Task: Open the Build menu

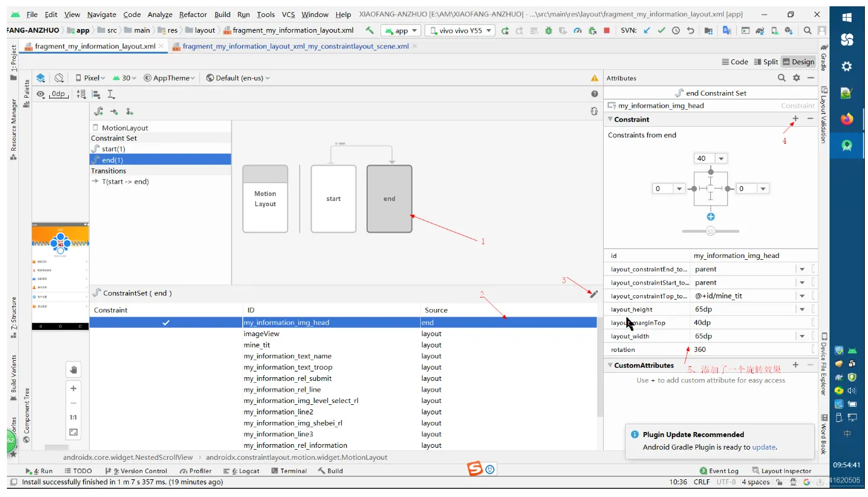Action: point(222,15)
